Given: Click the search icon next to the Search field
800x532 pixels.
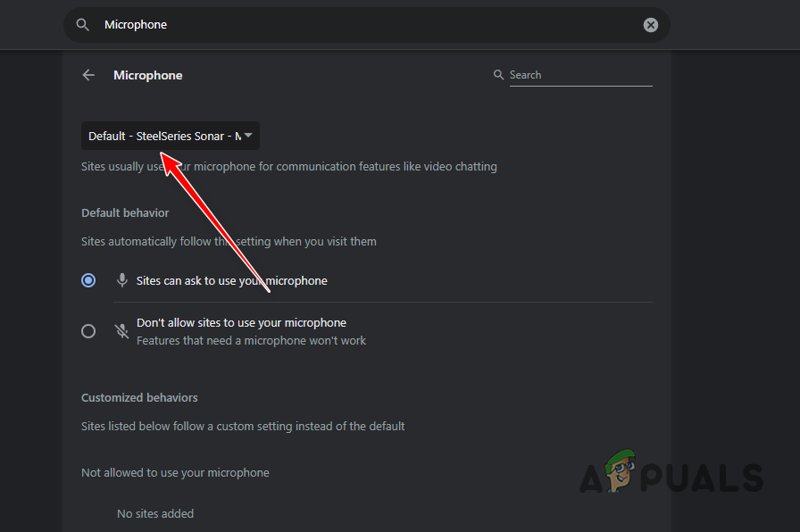Looking at the screenshot, I should pos(498,75).
